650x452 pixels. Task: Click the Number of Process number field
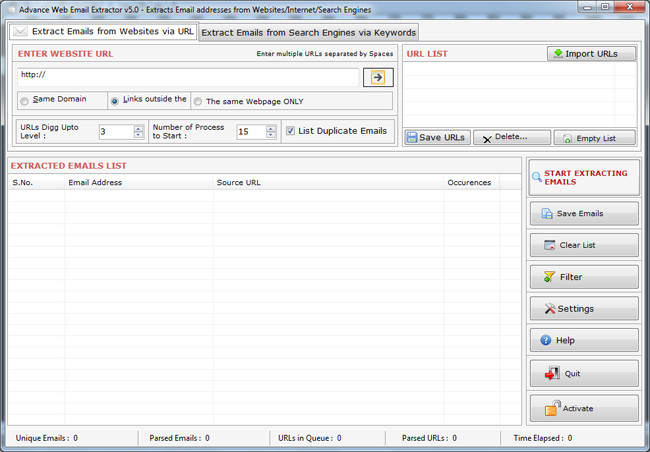pos(252,132)
